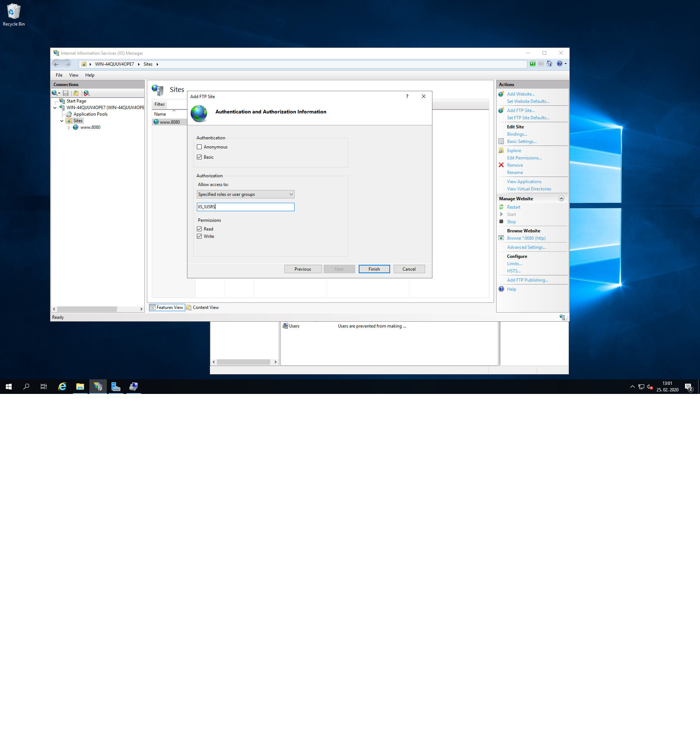The image size is (700, 747).
Task: Open the View menu
Action: [x=74, y=75]
